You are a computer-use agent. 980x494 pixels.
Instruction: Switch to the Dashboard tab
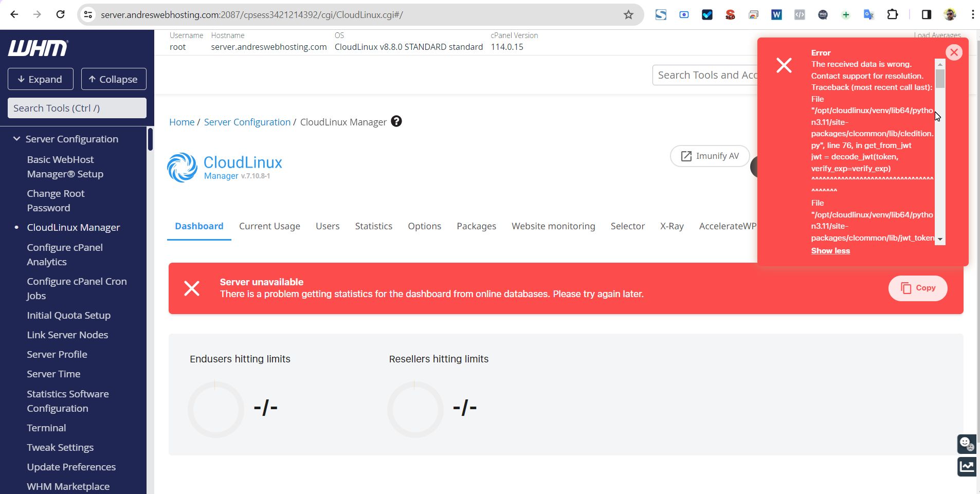click(x=199, y=226)
